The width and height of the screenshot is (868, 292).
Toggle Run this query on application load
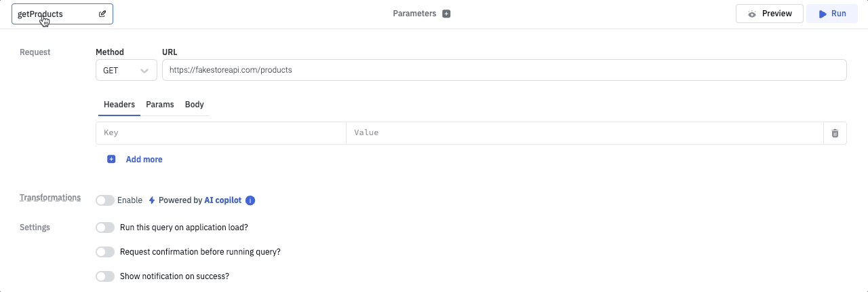105,227
